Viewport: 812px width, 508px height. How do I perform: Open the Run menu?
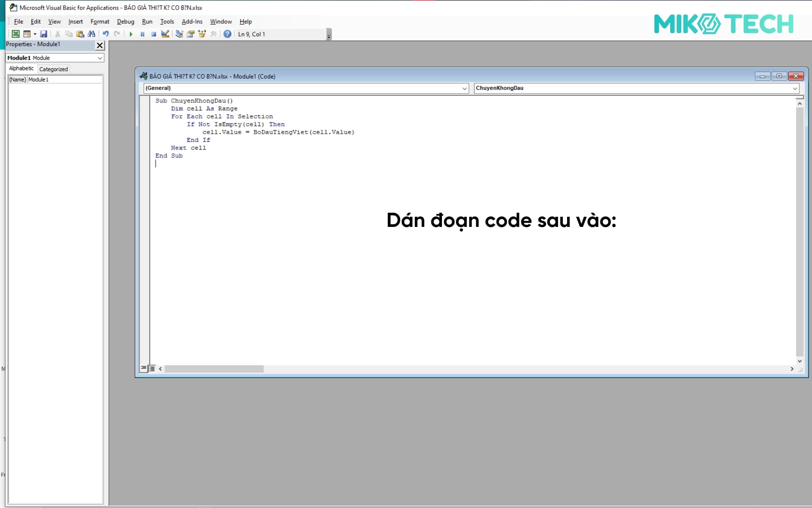(147, 22)
